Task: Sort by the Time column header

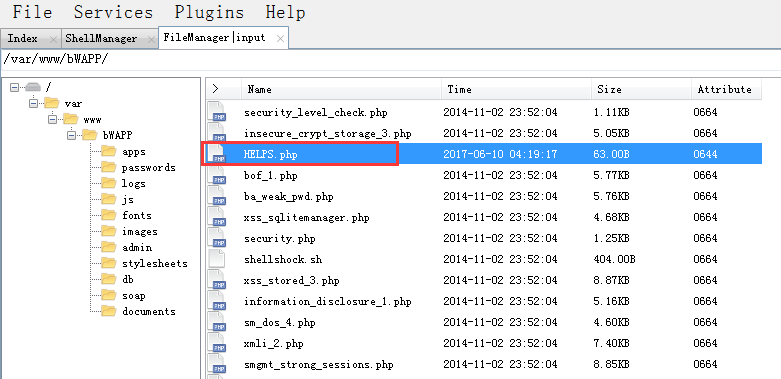Action: click(516, 89)
